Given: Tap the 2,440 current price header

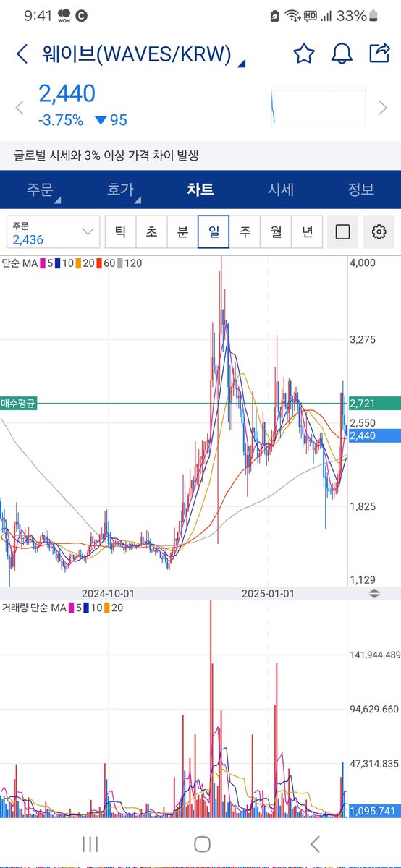Looking at the screenshot, I should (x=67, y=94).
